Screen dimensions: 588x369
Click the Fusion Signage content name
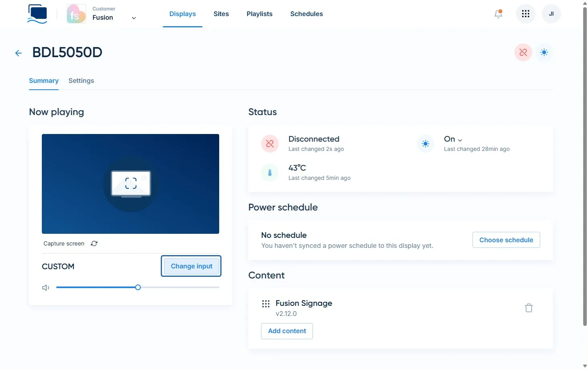click(x=304, y=303)
